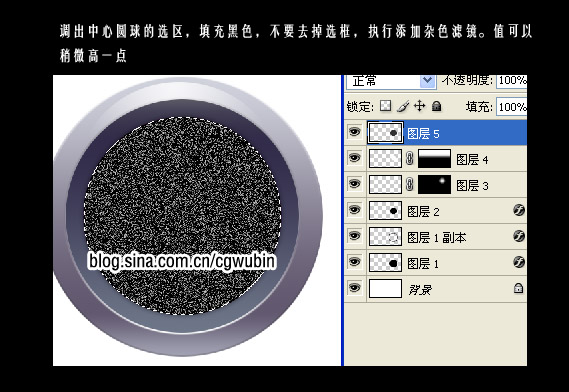
Task: Click the chain link icon on 图层 4
Action: pos(410,159)
